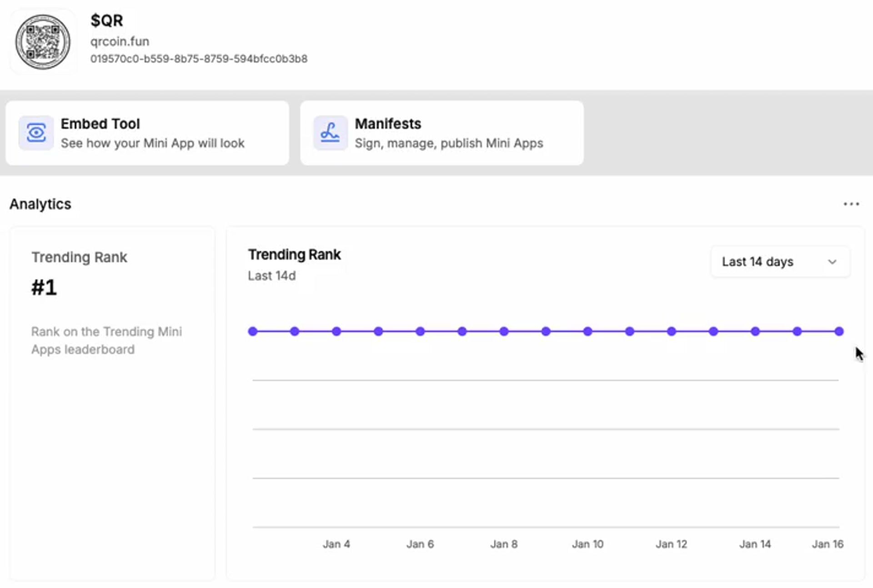Open the Analytics three-dots menu

pos(851,204)
